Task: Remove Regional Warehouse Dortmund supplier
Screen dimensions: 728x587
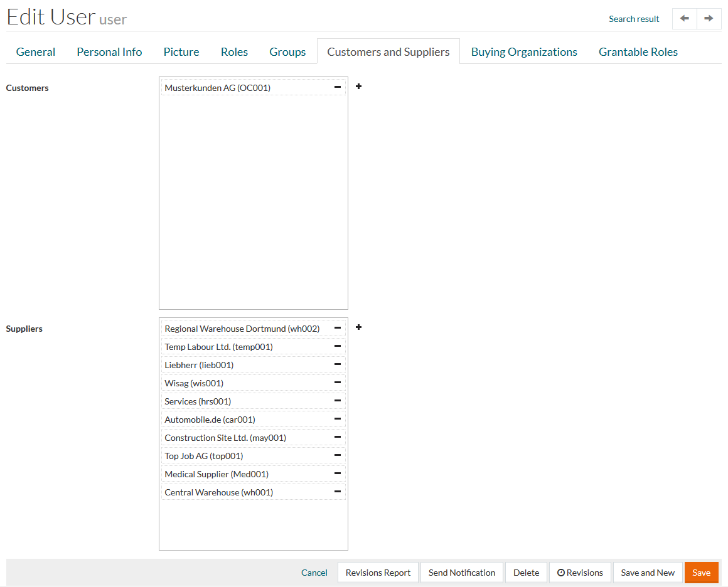Action: (337, 328)
